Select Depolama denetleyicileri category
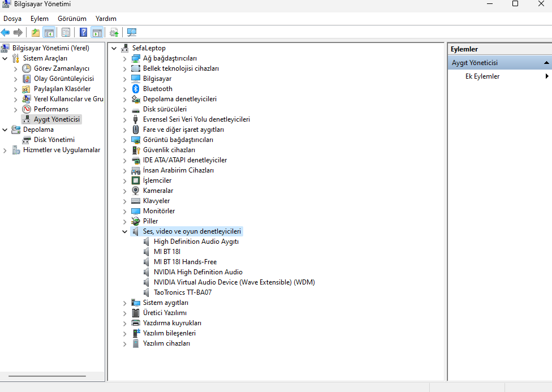Screen dimensions: 552x392 (179, 99)
